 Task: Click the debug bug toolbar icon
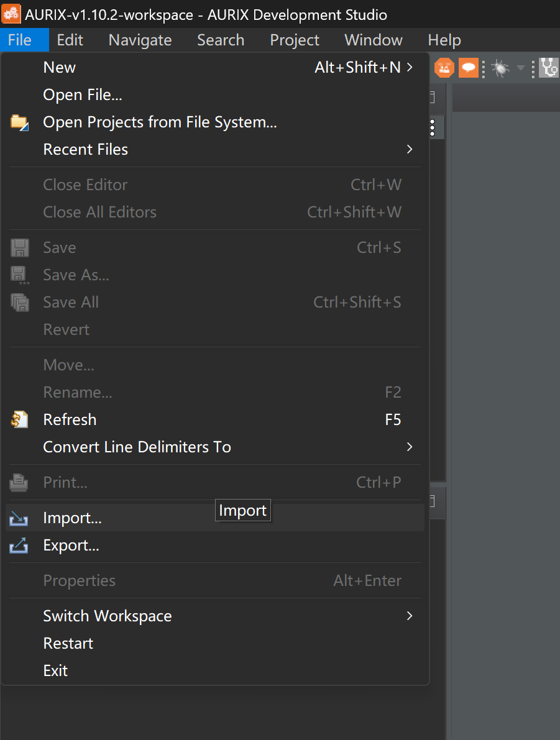pyautogui.click(x=500, y=68)
